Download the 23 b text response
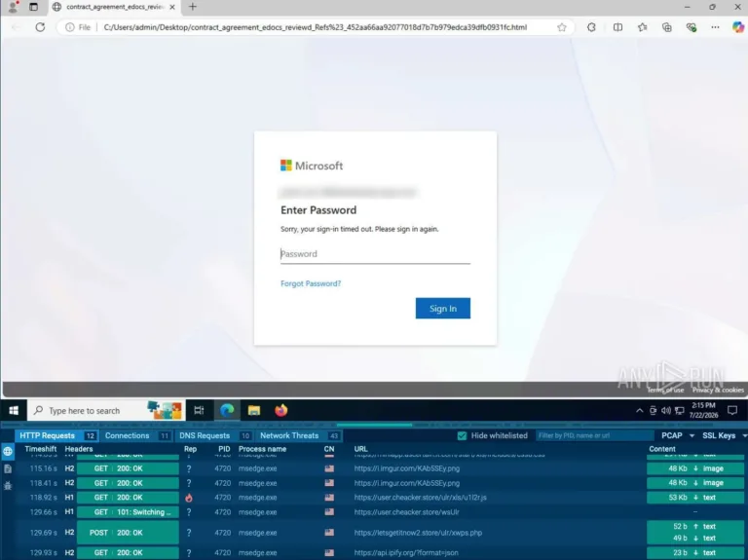Screen dimensions: 748x560 point(695,553)
